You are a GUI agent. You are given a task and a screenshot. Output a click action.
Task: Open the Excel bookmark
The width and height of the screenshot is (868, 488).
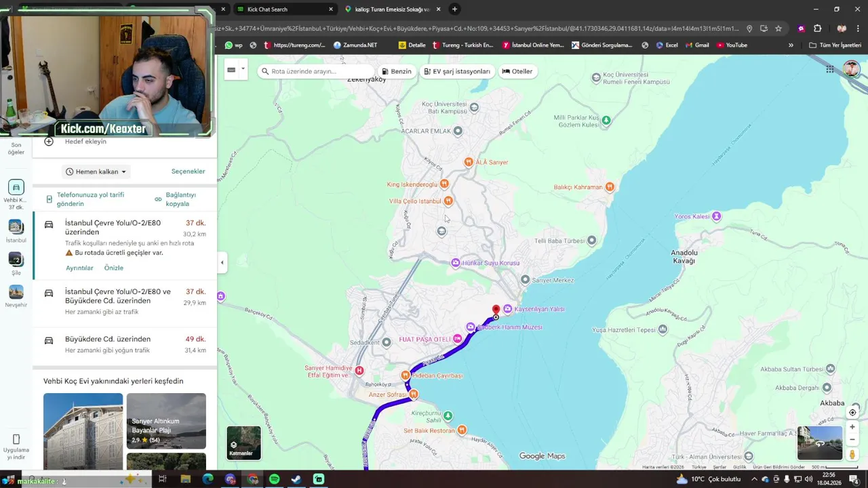667,45
